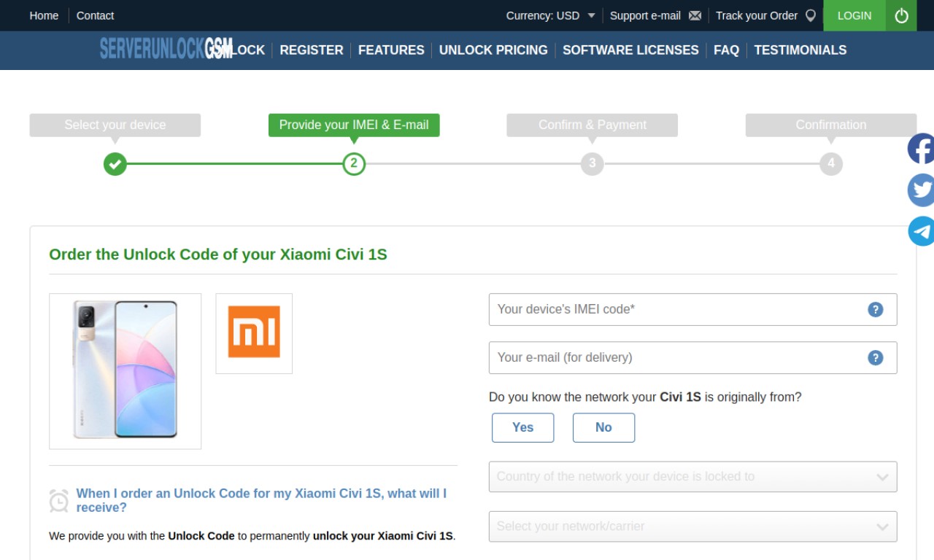Viewport: 934px width, 560px height.
Task: Expand the Select your network/carrier dropdown
Action: pyautogui.click(x=692, y=526)
